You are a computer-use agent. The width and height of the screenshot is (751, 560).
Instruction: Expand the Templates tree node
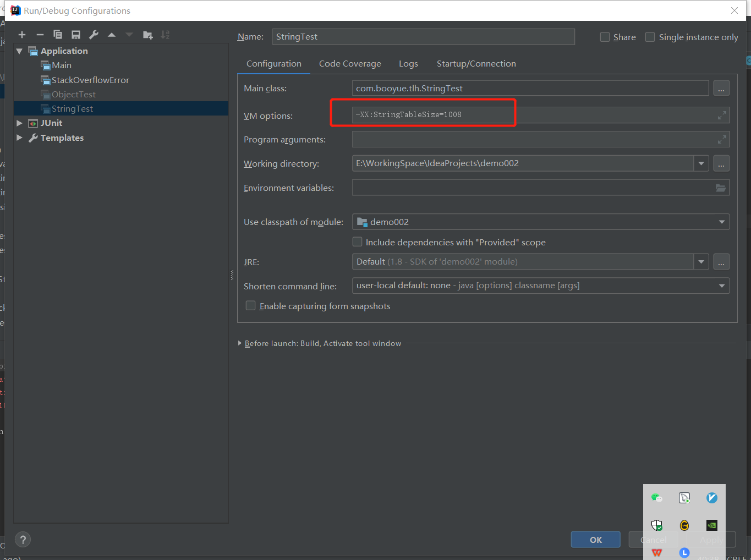[x=19, y=138]
